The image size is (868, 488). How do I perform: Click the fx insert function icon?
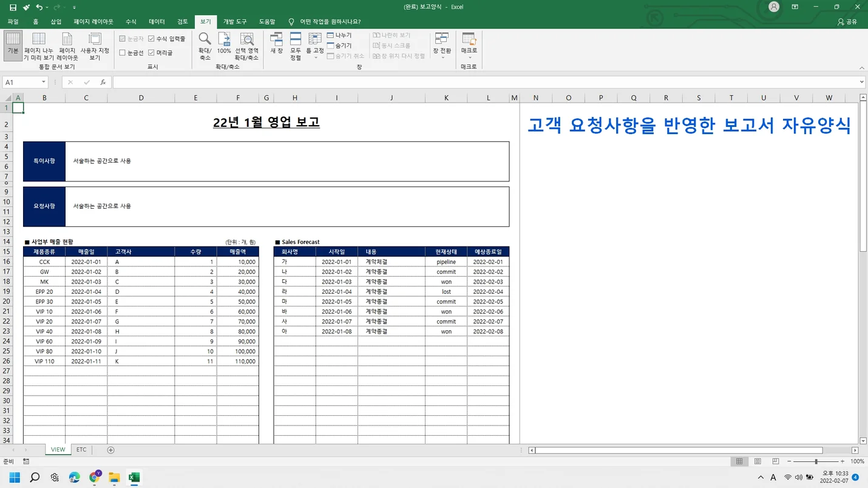[103, 82]
